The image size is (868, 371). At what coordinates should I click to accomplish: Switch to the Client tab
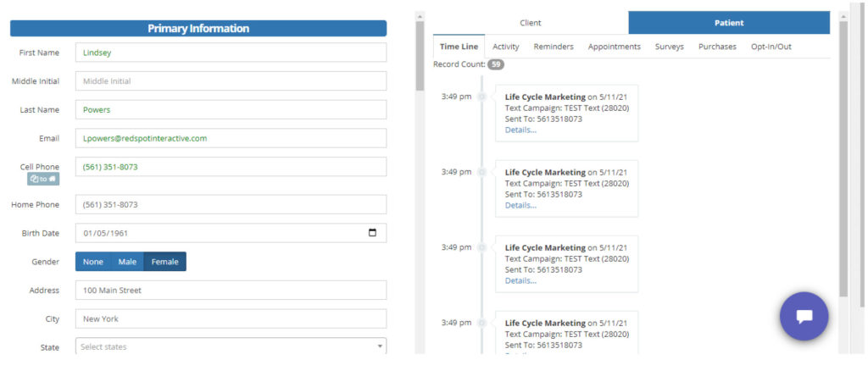point(531,23)
